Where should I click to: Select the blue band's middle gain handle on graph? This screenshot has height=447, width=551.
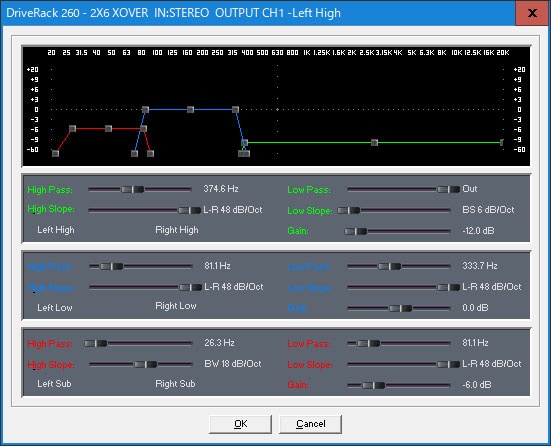[190, 110]
